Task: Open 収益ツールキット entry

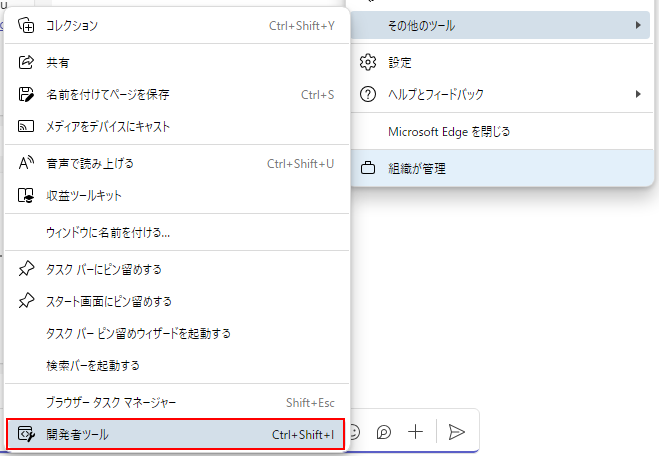Action: tap(177, 195)
